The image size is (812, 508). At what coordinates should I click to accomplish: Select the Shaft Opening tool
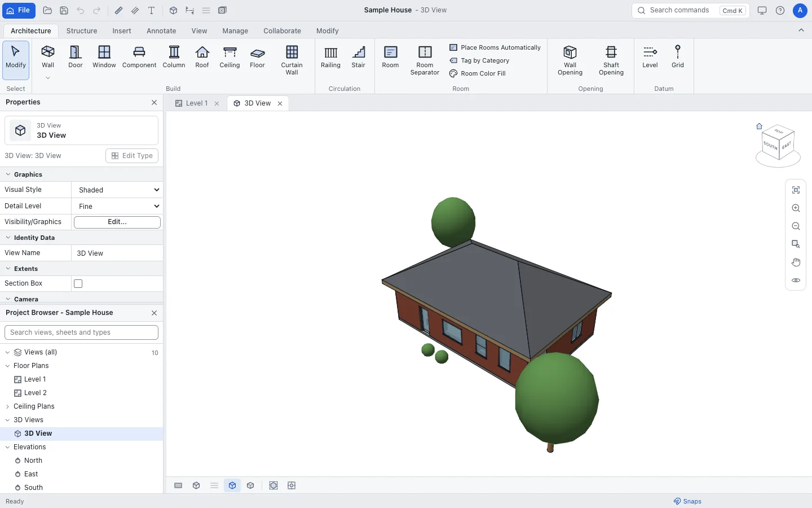pyautogui.click(x=611, y=60)
